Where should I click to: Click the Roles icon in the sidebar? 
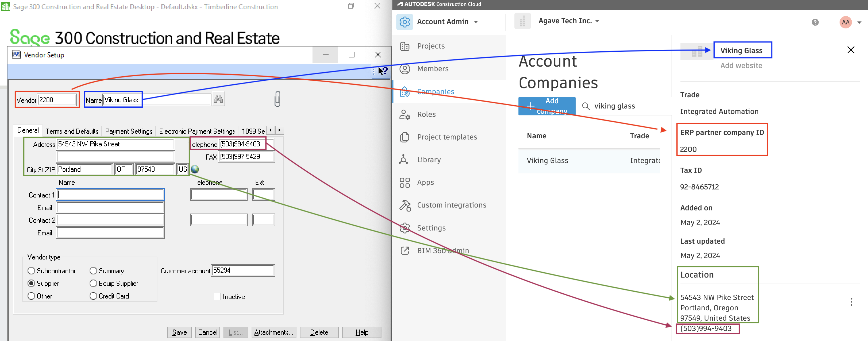[404, 115]
